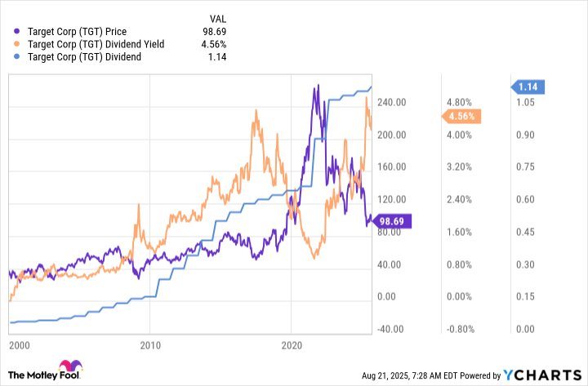
Task: Click the 1.05 dividend axis tick
Action: click(525, 102)
